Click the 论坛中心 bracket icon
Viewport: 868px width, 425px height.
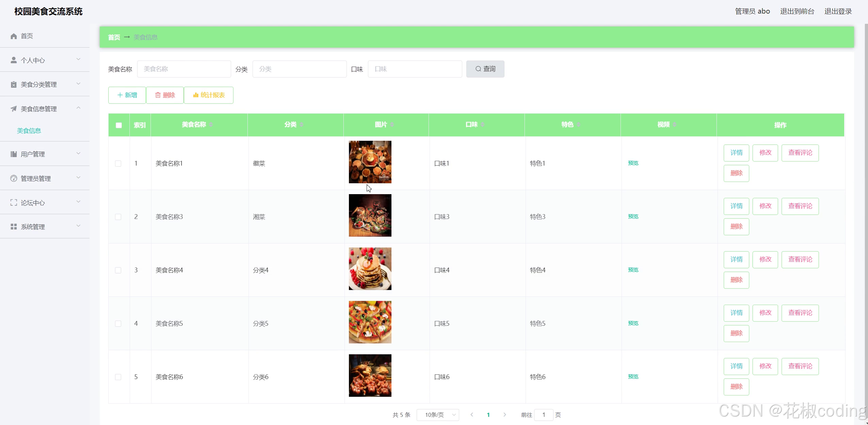pyautogui.click(x=14, y=203)
